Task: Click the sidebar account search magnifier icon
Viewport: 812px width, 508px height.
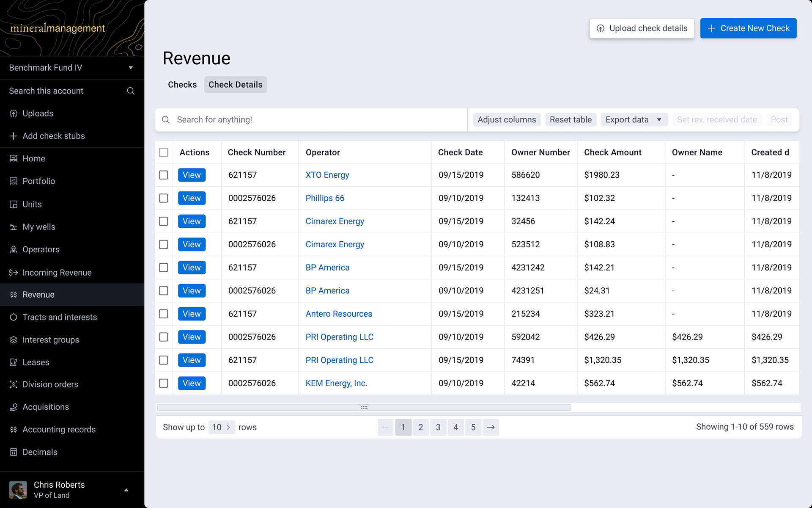Action: coord(131,91)
